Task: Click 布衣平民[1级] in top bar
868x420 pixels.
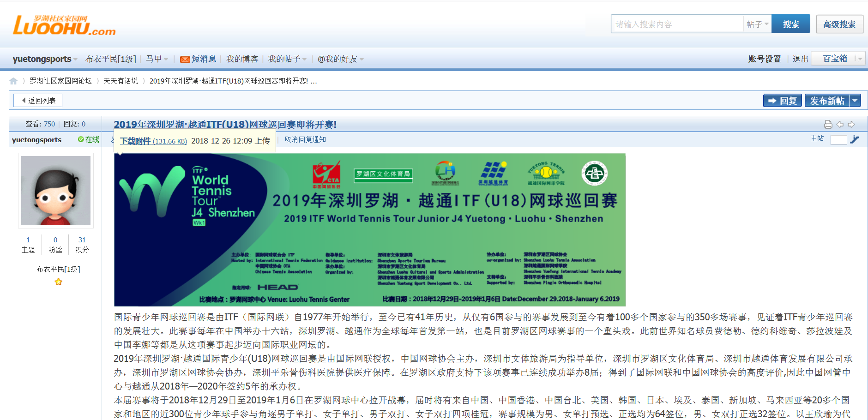Action: pyautogui.click(x=110, y=59)
